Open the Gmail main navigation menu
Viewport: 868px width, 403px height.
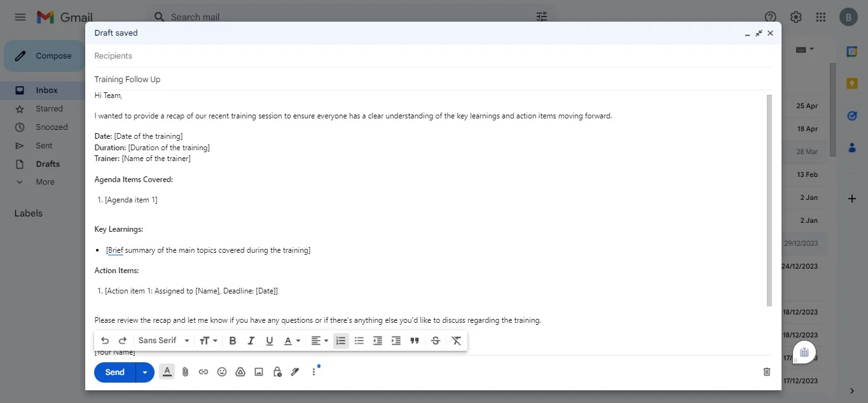pyautogui.click(x=20, y=17)
